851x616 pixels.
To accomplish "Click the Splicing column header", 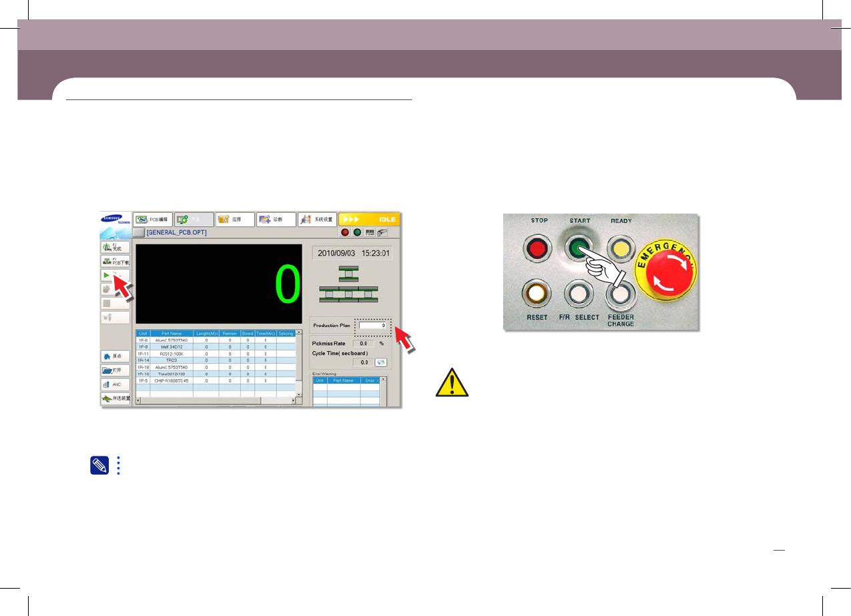I will pos(285,332).
